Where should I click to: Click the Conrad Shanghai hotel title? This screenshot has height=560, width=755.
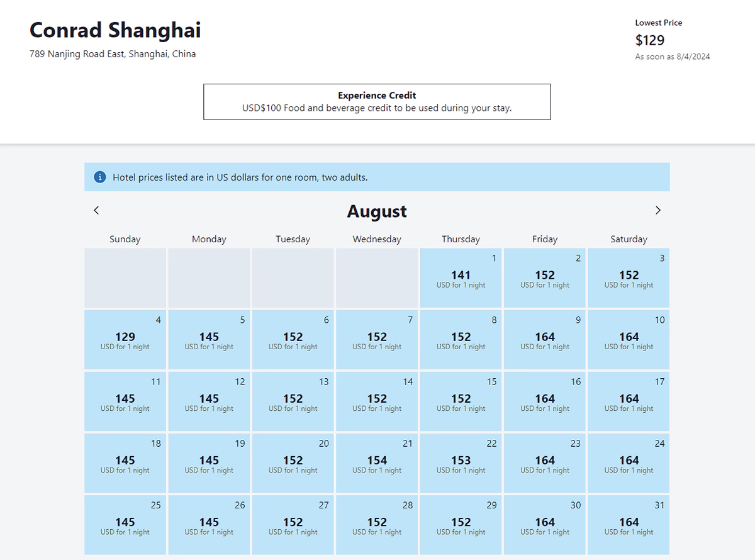click(x=115, y=30)
